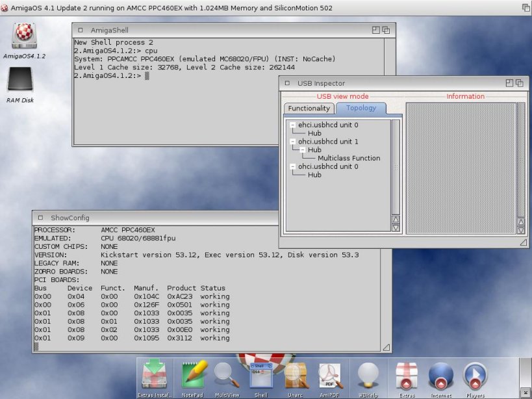
Task: Open WBHelp lightbulb icon
Action: point(368,376)
